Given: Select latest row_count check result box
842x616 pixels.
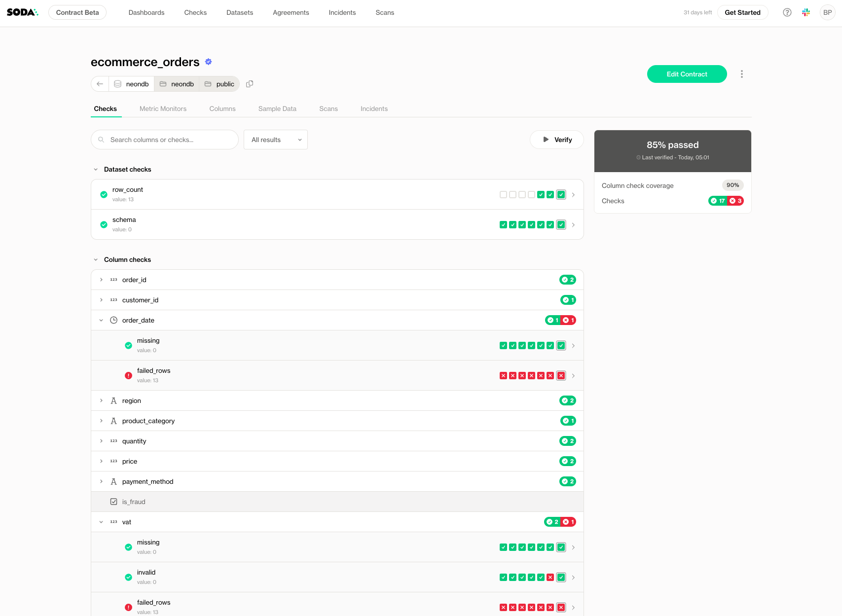Looking at the screenshot, I should [x=561, y=195].
